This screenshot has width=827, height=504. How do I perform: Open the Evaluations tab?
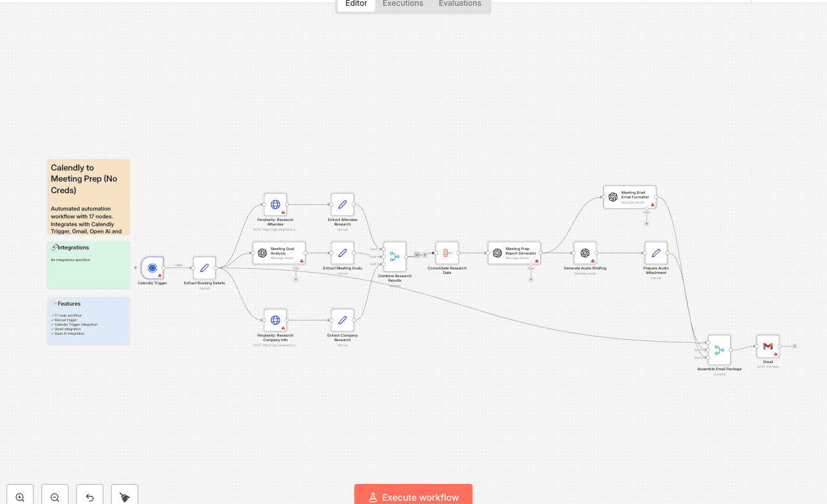click(x=459, y=4)
